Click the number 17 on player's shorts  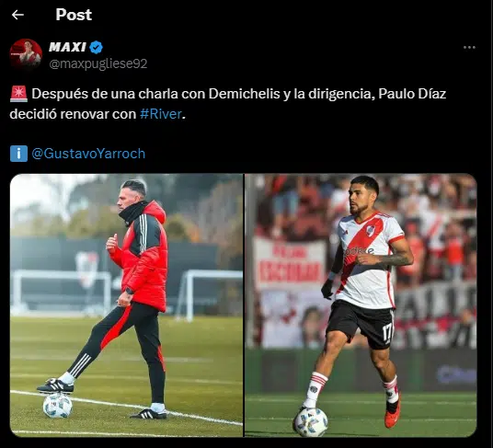tap(387, 333)
